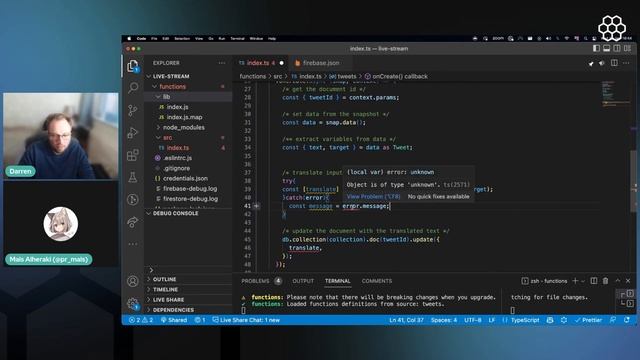Image resolution: width=640 pixels, height=360 pixels.
Task: Click errors and warnings count in status bar
Action: [x=141, y=320]
